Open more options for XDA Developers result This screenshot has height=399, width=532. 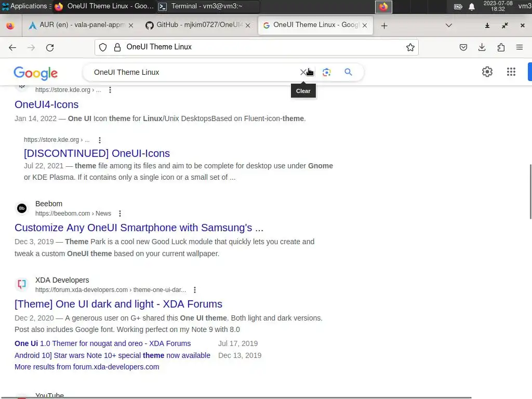pyautogui.click(x=194, y=290)
